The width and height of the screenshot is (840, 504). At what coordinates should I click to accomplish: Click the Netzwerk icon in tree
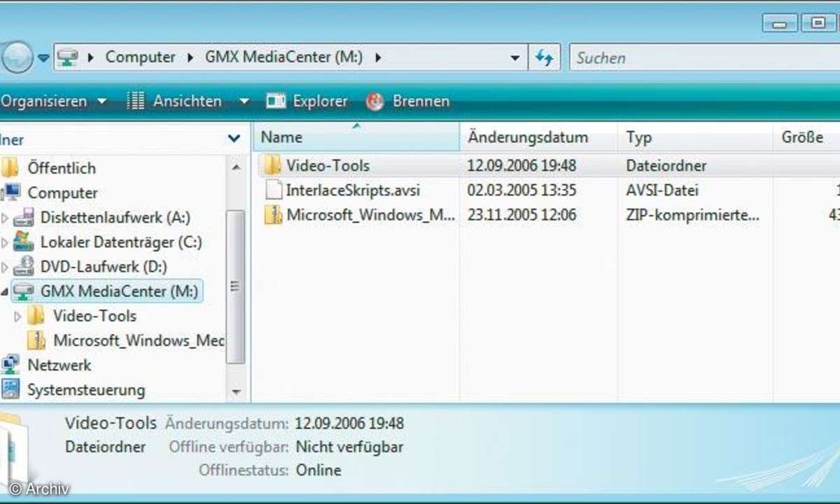pyautogui.click(x=10, y=365)
